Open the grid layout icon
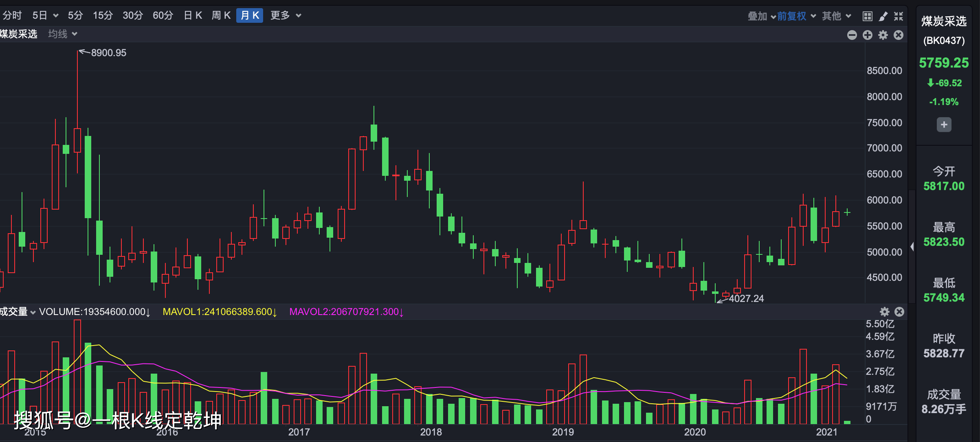The image size is (980, 442). coord(867,16)
